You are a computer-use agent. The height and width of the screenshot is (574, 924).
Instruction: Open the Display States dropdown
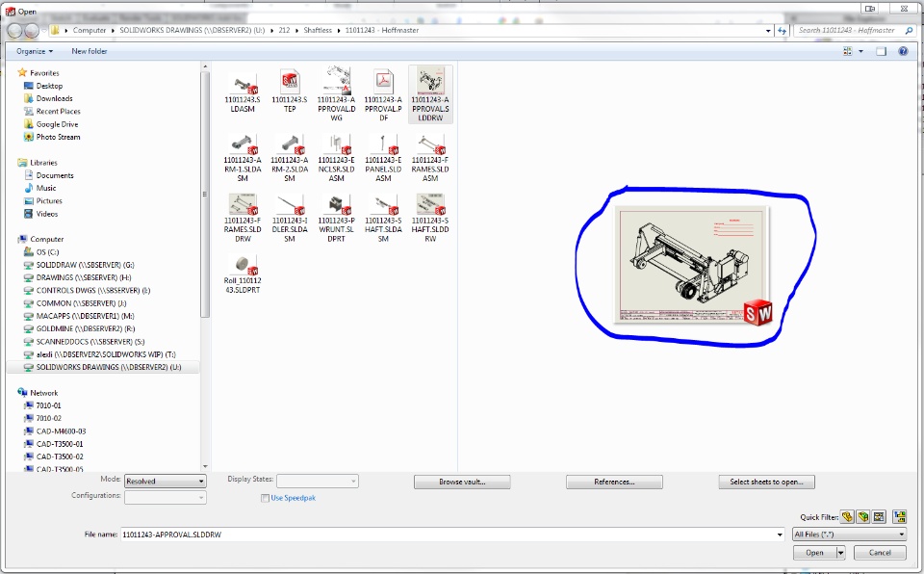coord(317,481)
